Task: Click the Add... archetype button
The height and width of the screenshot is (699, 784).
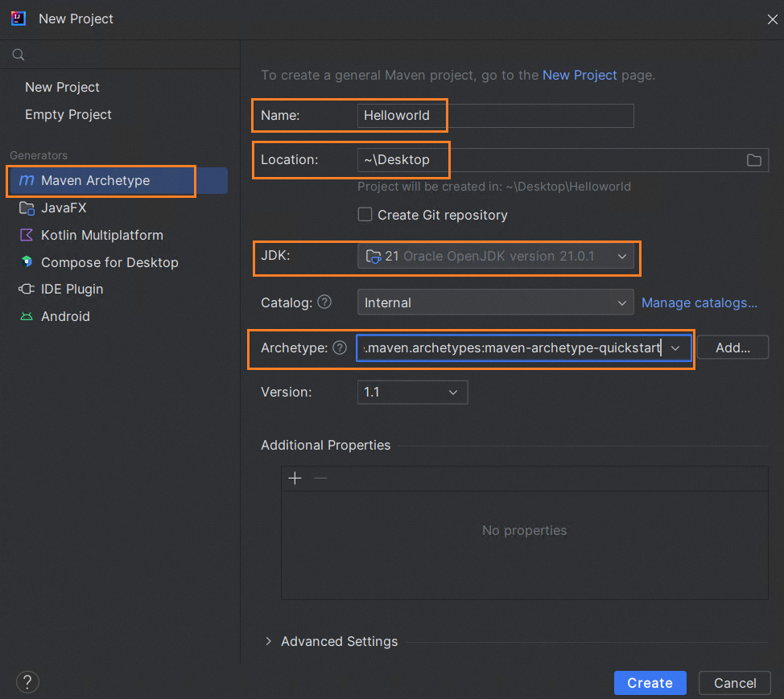Action: coord(732,347)
